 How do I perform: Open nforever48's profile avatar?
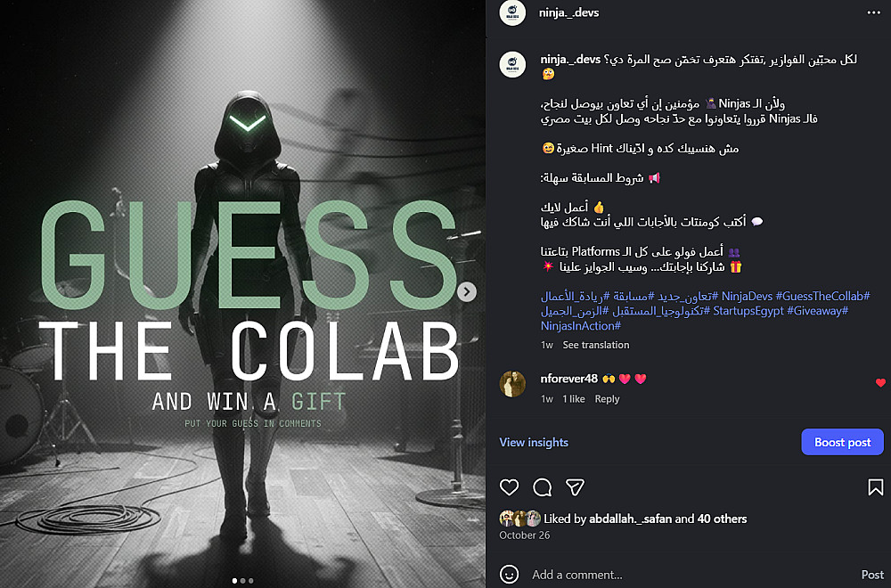tap(512, 384)
